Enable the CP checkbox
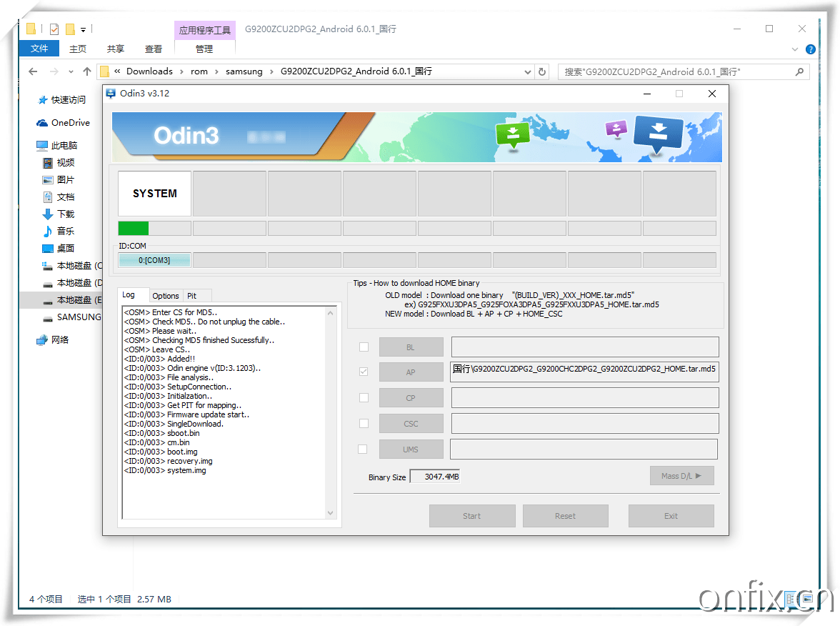Screen dimensions: 840x626 [364, 398]
